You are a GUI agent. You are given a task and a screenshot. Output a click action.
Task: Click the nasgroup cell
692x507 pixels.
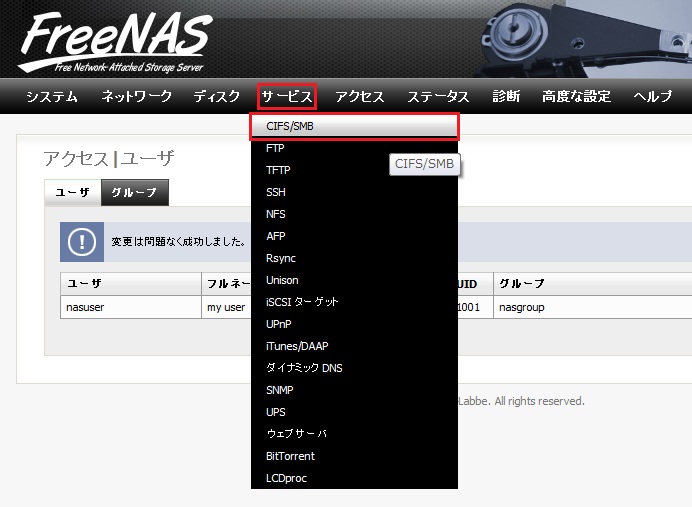pyautogui.click(x=592, y=307)
